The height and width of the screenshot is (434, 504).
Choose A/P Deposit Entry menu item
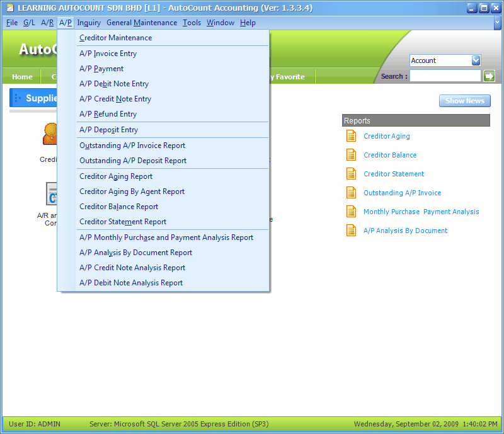pyautogui.click(x=173, y=130)
